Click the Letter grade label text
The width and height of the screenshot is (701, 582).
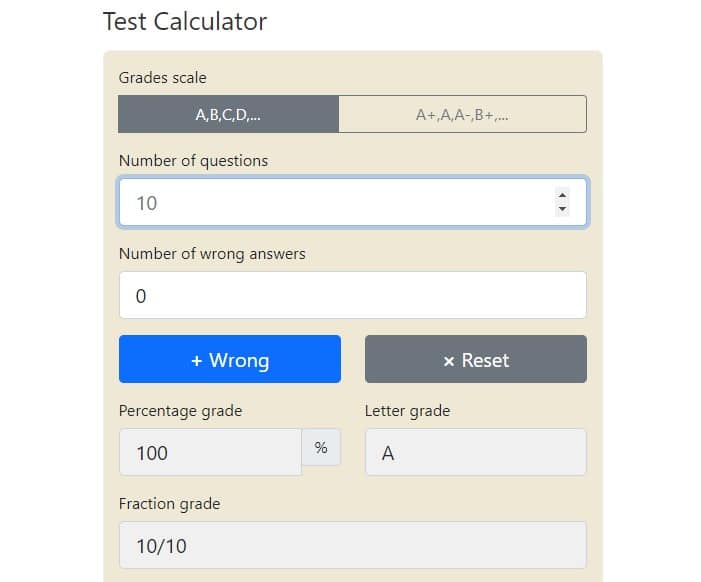[x=408, y=411]
